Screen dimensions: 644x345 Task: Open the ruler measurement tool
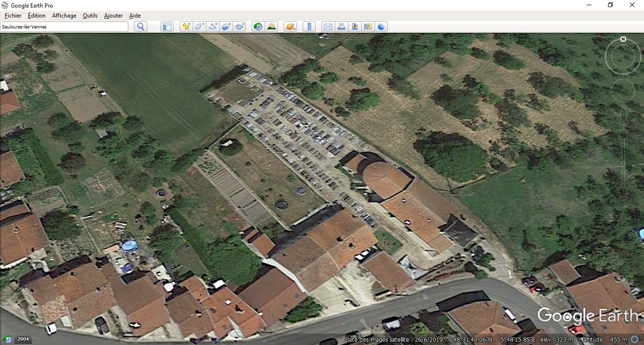click(x=309, y=27)
